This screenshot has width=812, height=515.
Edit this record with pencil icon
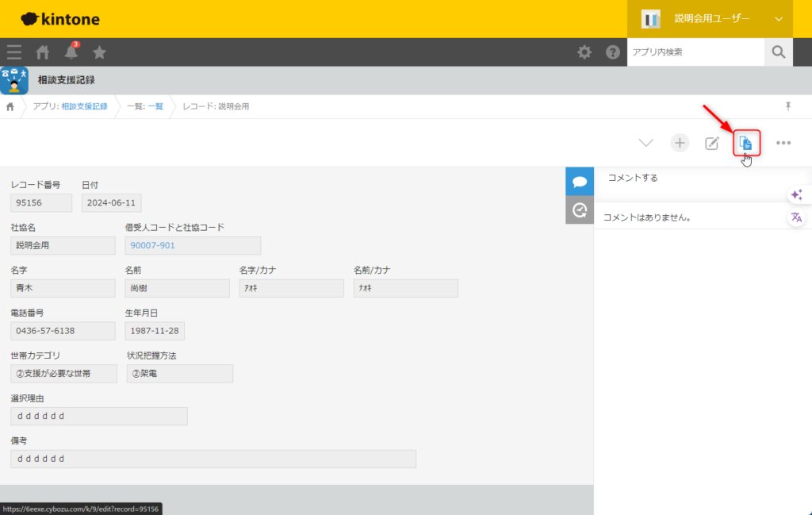pos(712,143)
